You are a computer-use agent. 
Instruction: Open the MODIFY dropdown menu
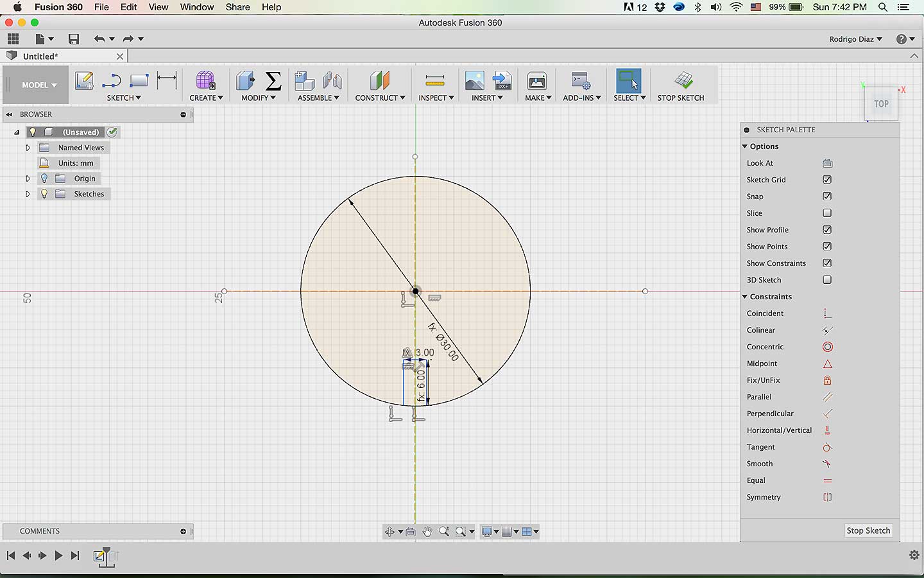click(x=259, y=98)
